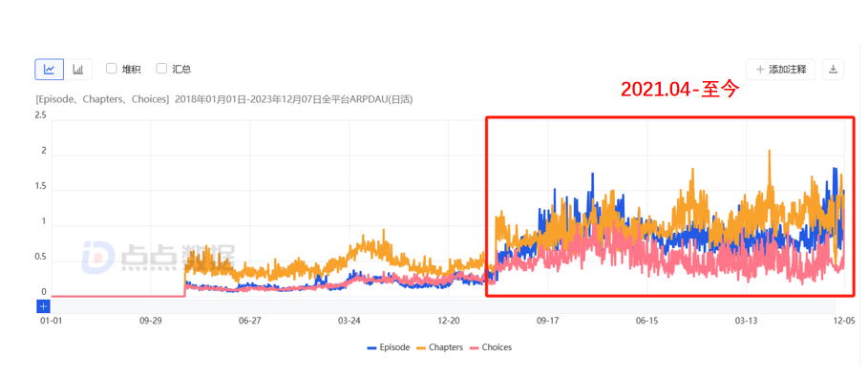Viewport: 868px width, 375px height.
Task: Click the 2.5 label on the y-axis
Action: click(40, 115)
